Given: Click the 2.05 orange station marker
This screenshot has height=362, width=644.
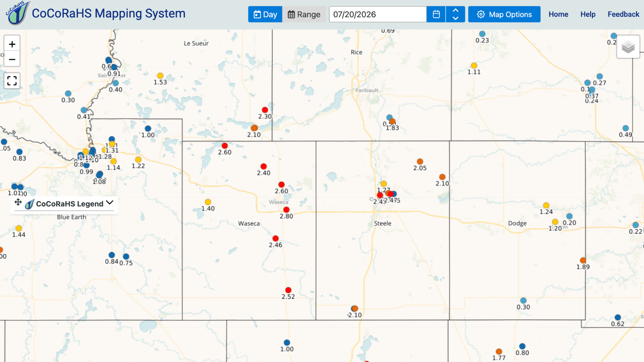Looking at the screenshot, I should [420, 162].
